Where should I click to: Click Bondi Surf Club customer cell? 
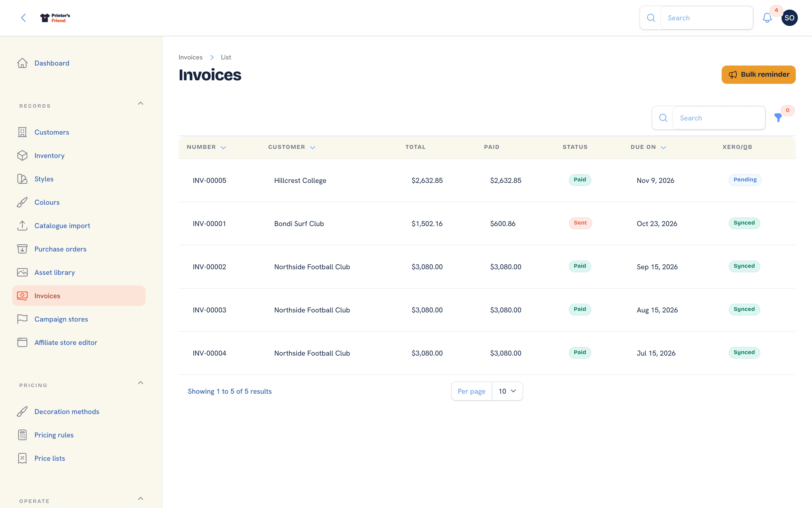(299, 224)
